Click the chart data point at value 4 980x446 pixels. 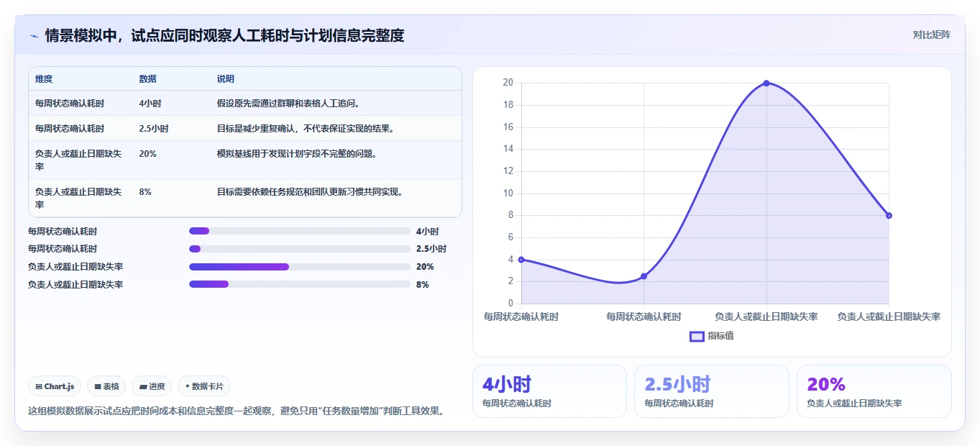(x=521, y=260)
